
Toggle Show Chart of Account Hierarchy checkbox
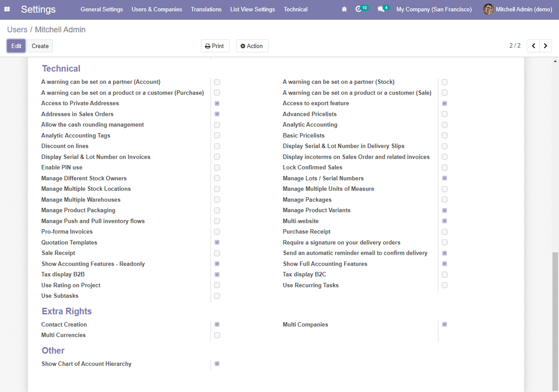coord(217,364)
